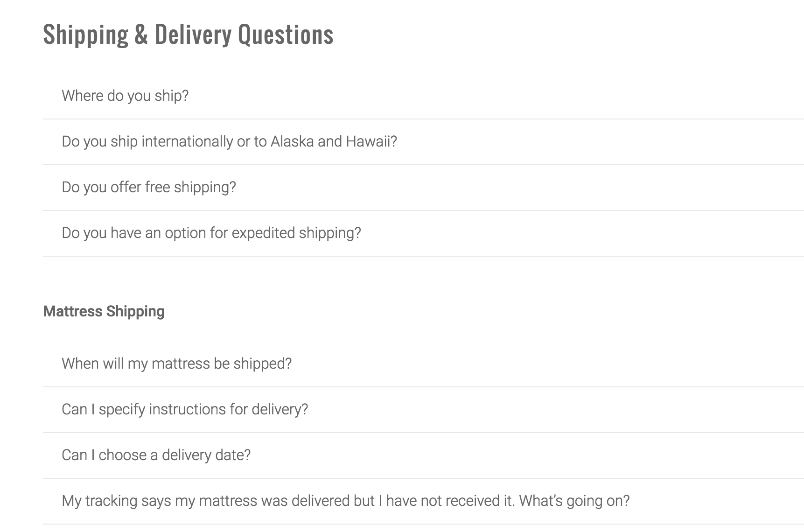Expand the 'Where do you ship?' question

423,96
